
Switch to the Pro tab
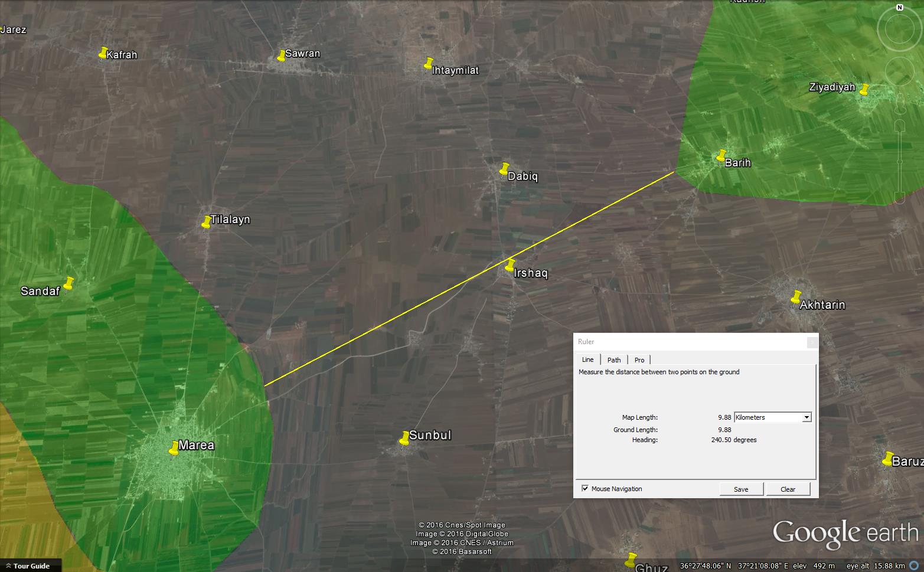click(639, 360)
